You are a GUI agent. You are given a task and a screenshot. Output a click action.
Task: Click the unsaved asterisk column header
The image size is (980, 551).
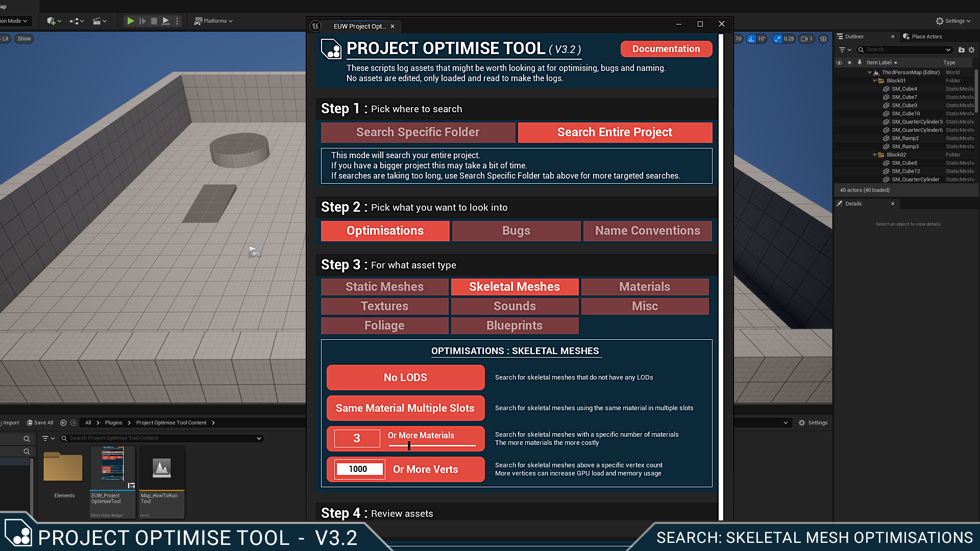(849, 63)
